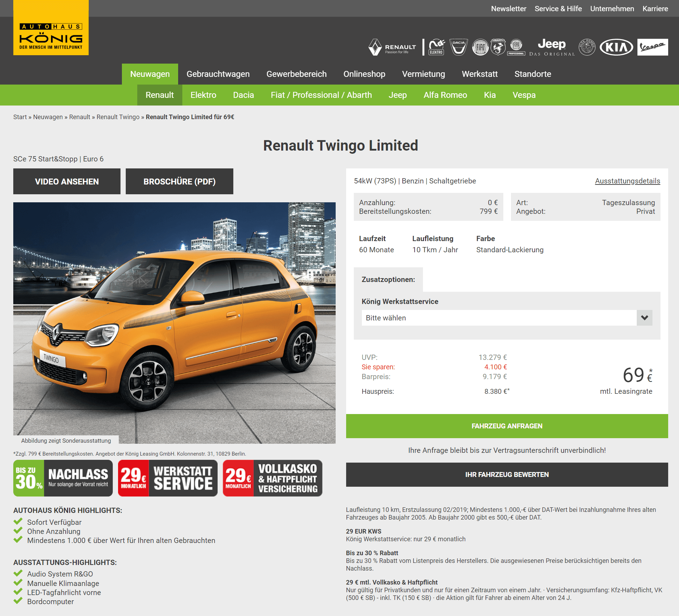This screenshot has height=616, width=679.
Task: Open the Alfa Romeo logo
Action: pos(587,47)
